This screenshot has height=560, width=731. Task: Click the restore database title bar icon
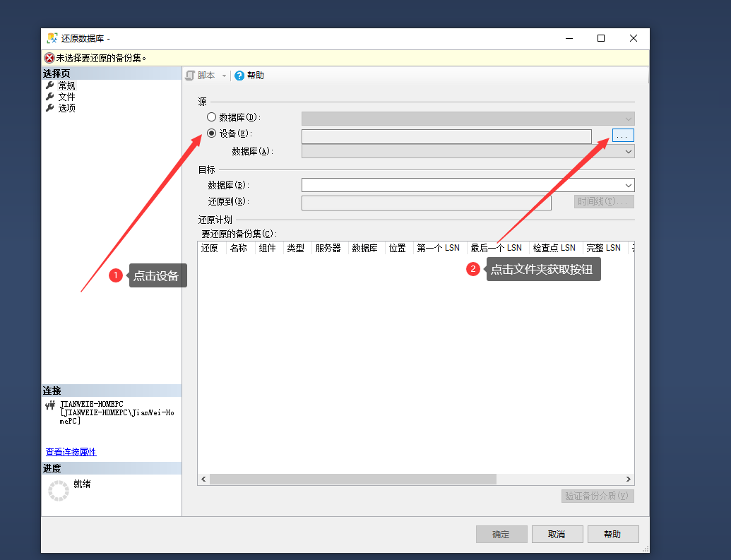53,38
